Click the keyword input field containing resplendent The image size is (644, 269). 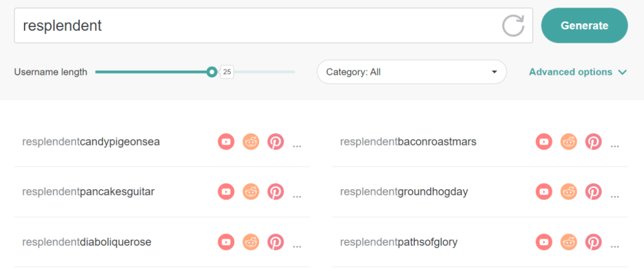(274, 26)
